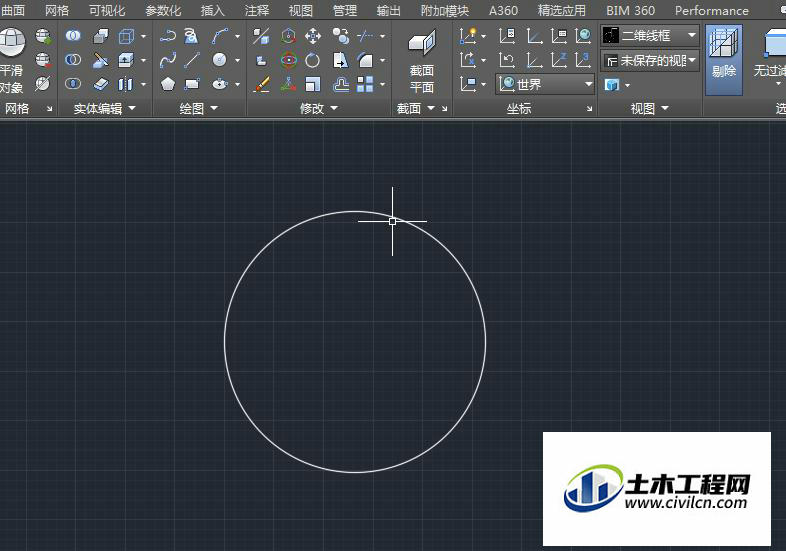Select the Interfere solids tool
The height and width of the screenshot is (551, 786).
pyautogui.click(x=101, y=36)
